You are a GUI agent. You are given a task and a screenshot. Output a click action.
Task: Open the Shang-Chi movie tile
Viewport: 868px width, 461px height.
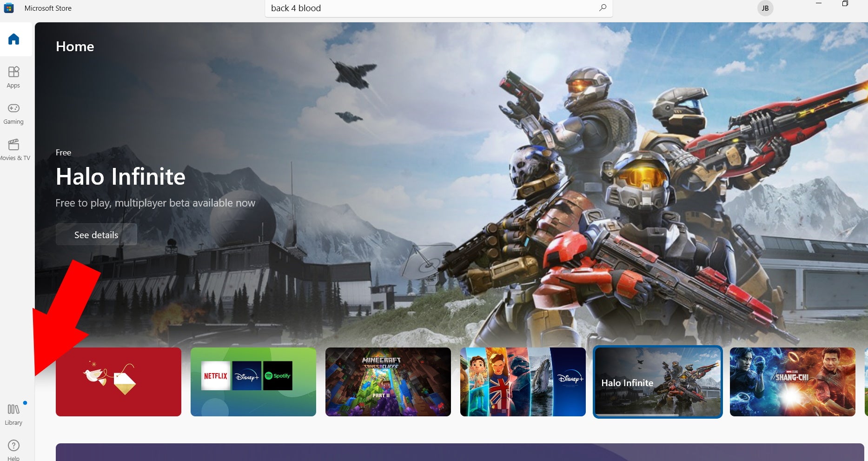click(x=793, y=382)
